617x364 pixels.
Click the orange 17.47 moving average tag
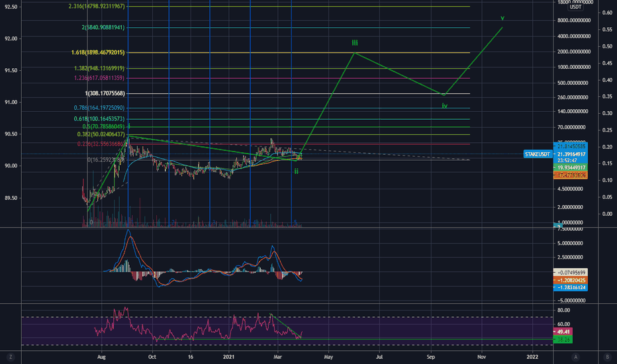click(x=570, y=175)
